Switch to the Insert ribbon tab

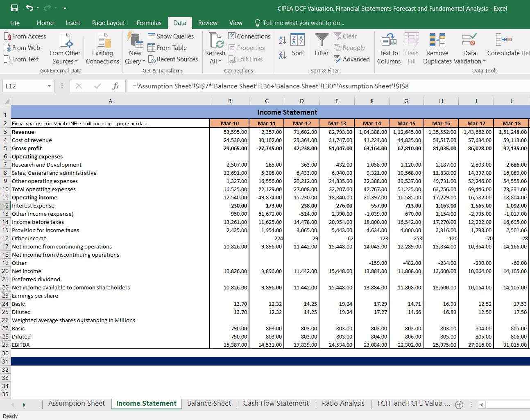pos(72,23)
